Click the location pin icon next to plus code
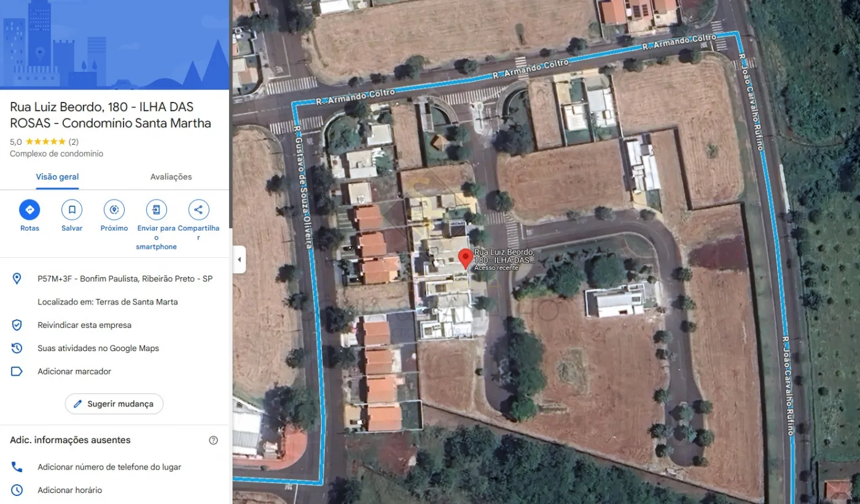This screenshot has height=504, width=860. point(17,279)
